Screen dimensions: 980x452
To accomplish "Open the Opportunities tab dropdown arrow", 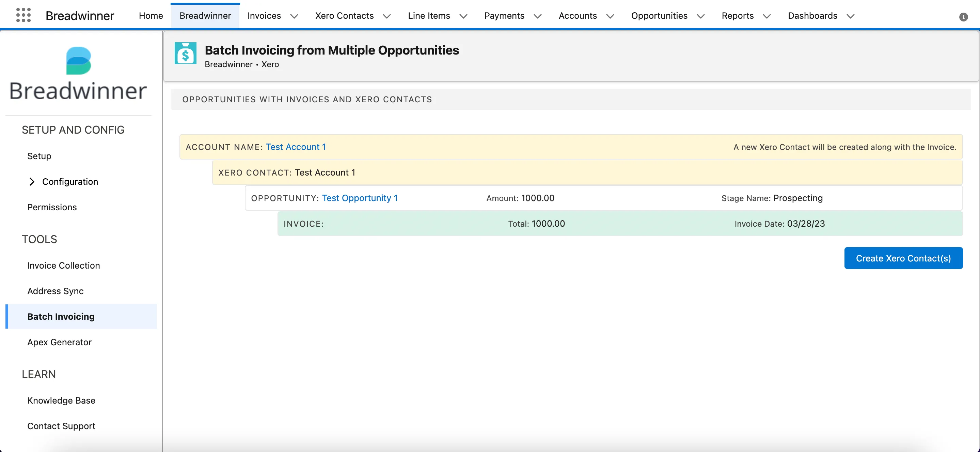I will click(701, 16).
